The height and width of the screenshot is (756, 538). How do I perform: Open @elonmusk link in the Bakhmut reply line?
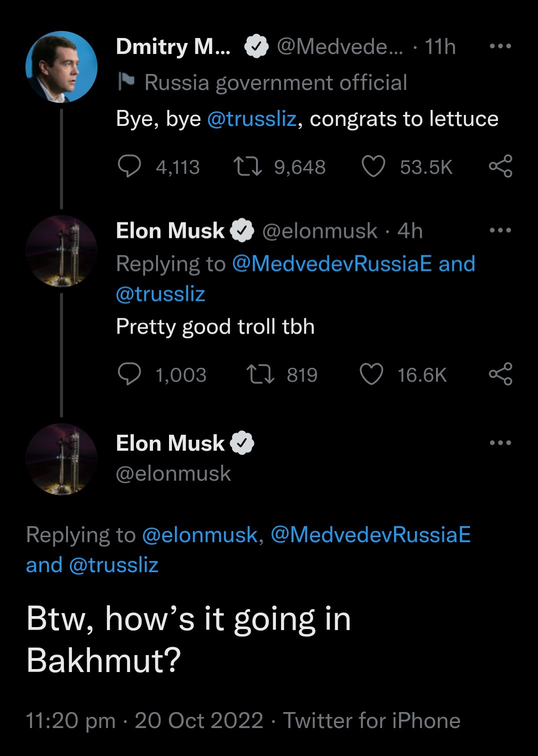(x=199, y=535)
